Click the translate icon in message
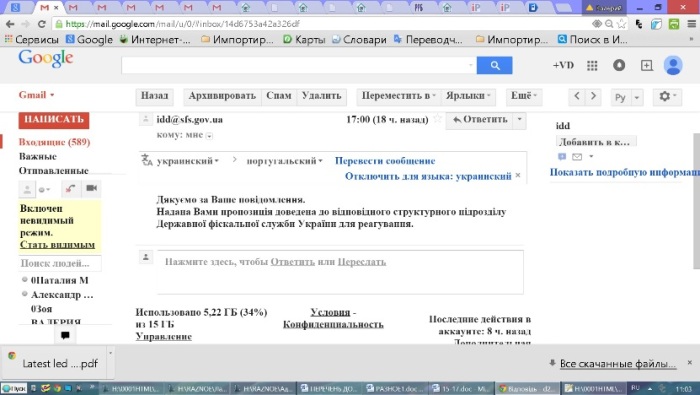Screen dimensions: 700x395 point(147,160)
